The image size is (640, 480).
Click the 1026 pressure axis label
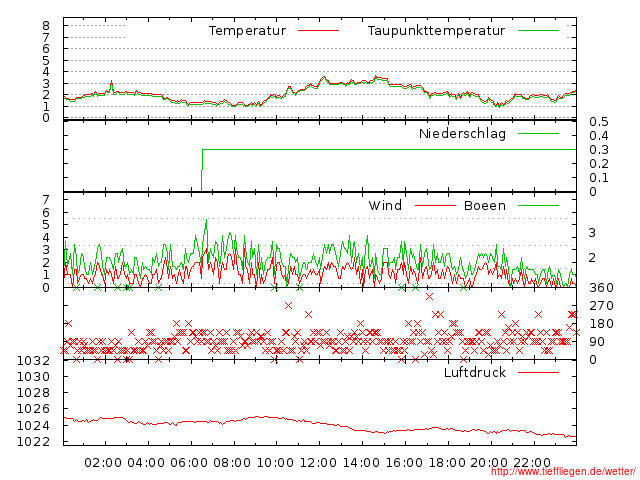point(33,409)
